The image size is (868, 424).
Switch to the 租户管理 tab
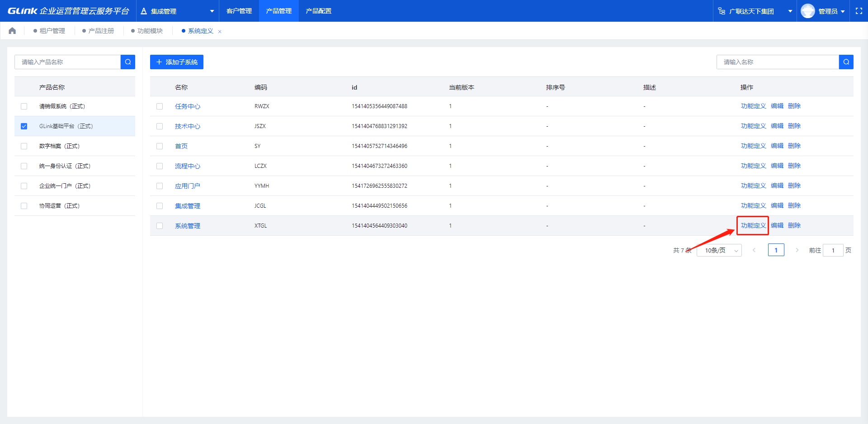(49, 31)
